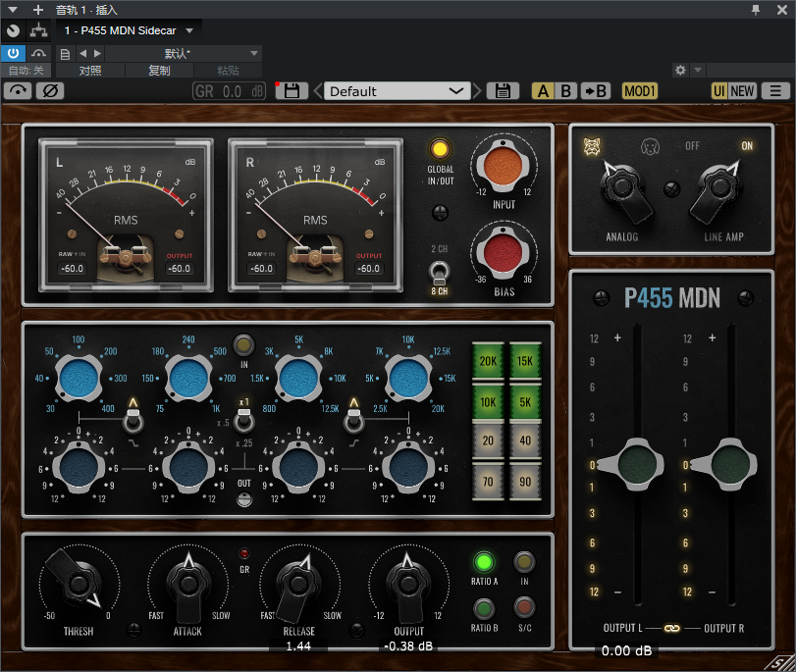Click the 20 Hz beige filter button

[x=488, y=440]
